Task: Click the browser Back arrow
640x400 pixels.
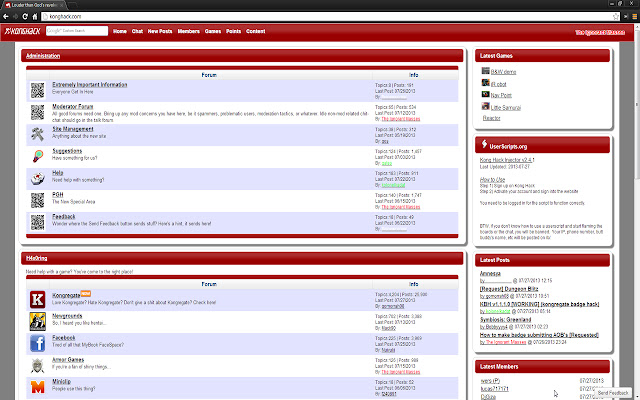Action: pos(6,16)
